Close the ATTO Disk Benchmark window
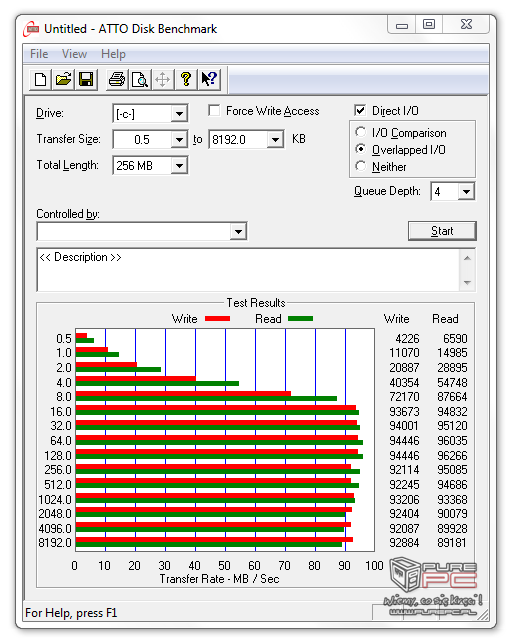Image resolution: width=512 pixels, height=643 pixels. (x=466, y=25)
